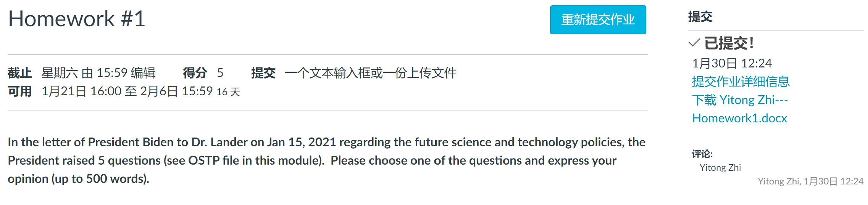
Task: Click the 16 天 duration text
Action: point(228,92)
